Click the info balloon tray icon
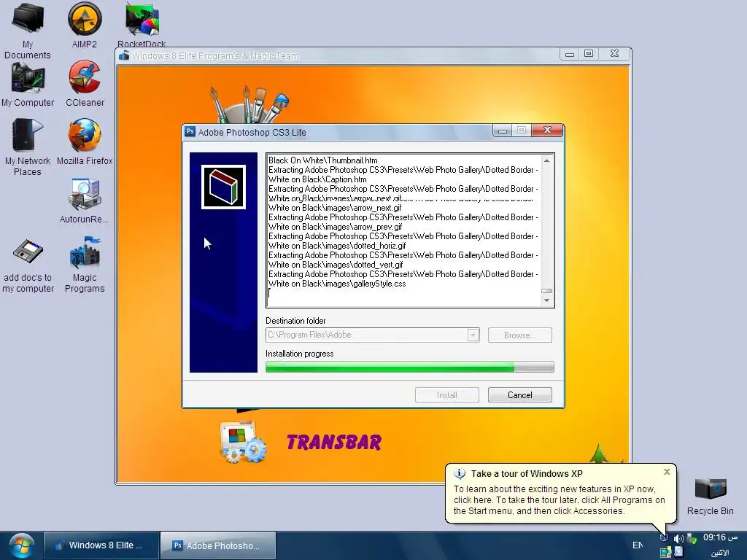747x560 pixels. click(664, 537)
